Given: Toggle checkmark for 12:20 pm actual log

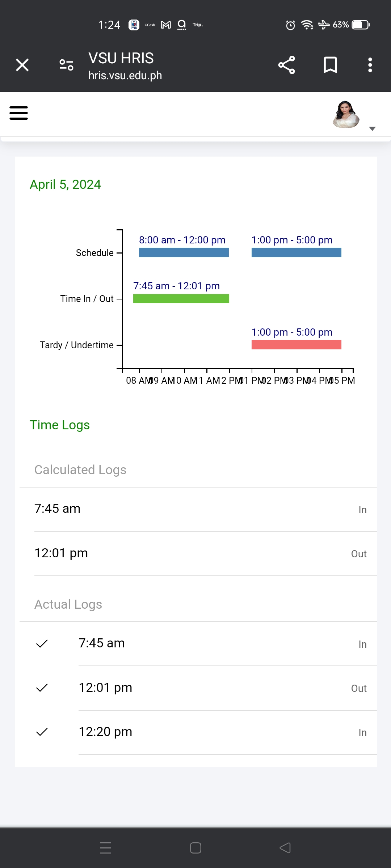Looking at the screenshot, I should (42, 732).
